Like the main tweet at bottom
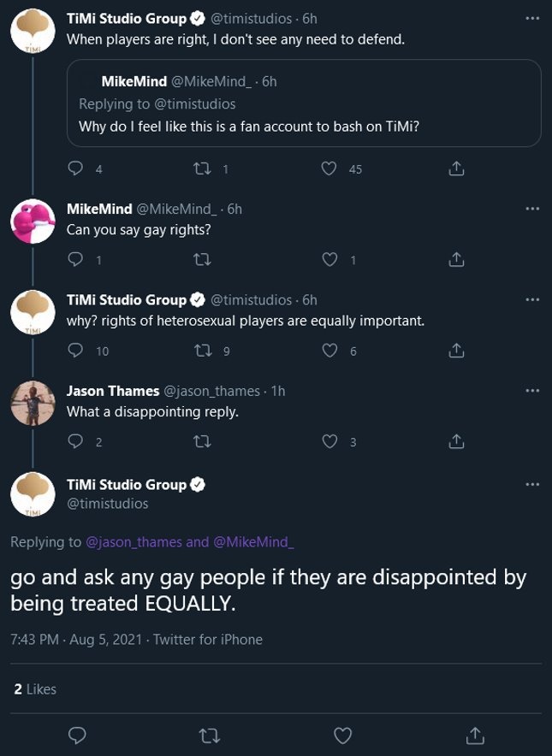This screenshot has width=552, height=756. coord(342,735)
